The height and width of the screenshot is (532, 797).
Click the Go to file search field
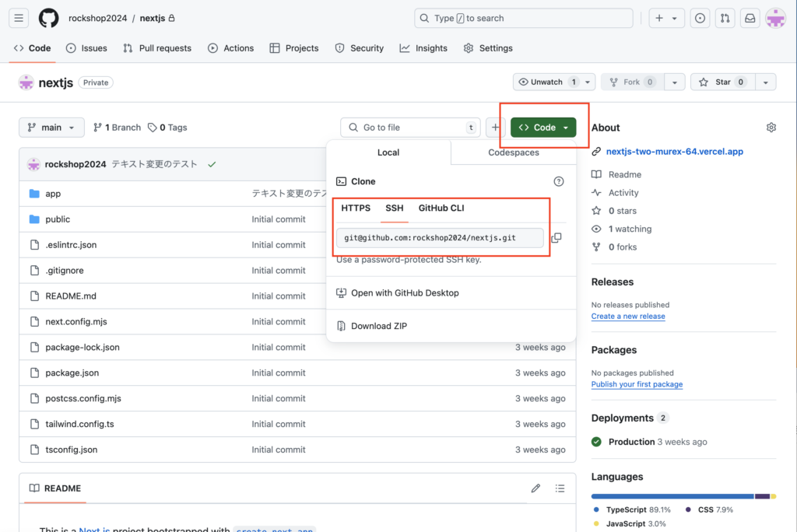[x=410, y=128]
